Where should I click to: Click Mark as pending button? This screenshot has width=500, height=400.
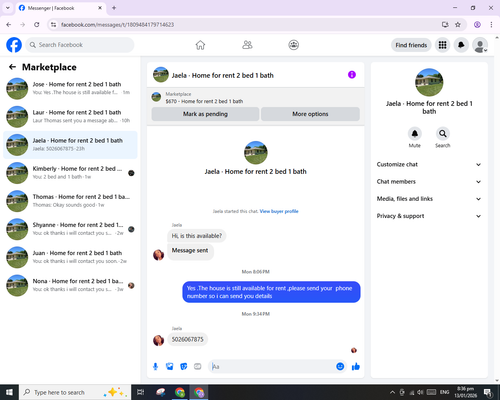pos(205,114)
